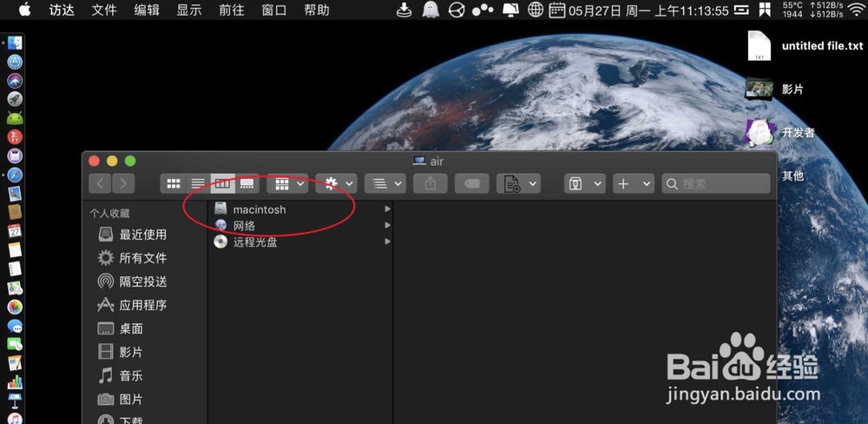The image size is (868, 424).
Task: Open the gear action menu dropdown
Action: point(337,183)
